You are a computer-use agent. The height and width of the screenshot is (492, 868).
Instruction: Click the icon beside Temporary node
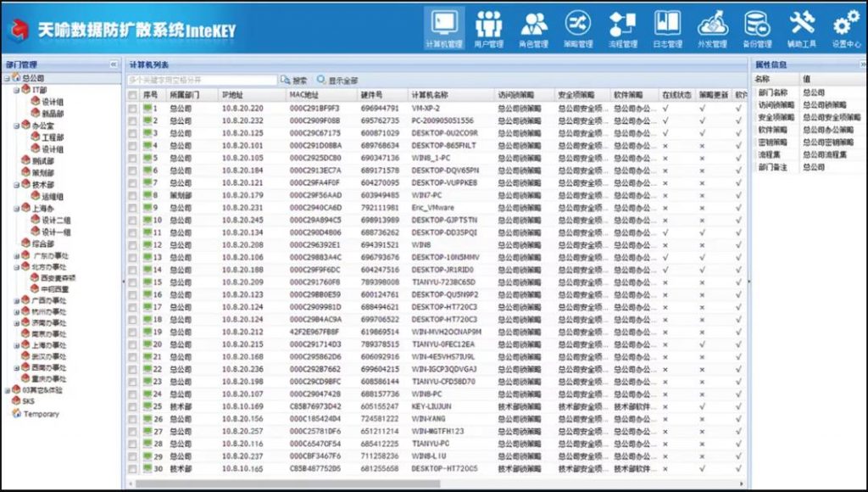(x=16, y=413)
